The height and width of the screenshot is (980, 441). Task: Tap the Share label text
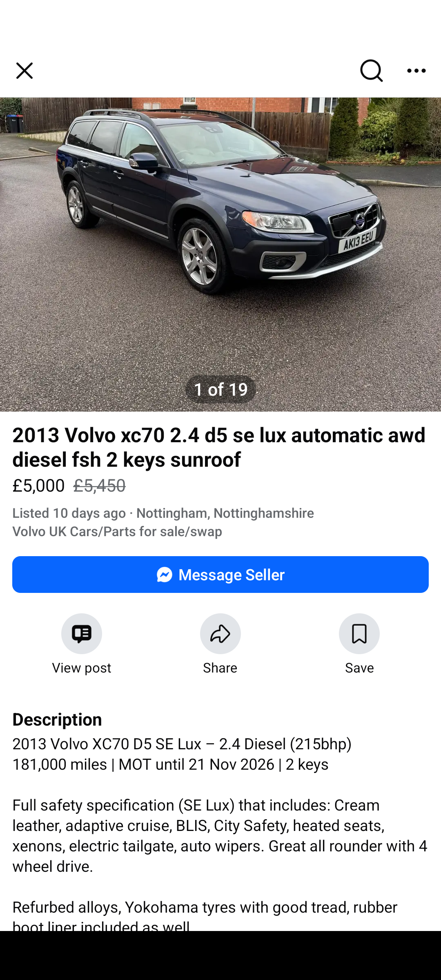coord(220,668)
